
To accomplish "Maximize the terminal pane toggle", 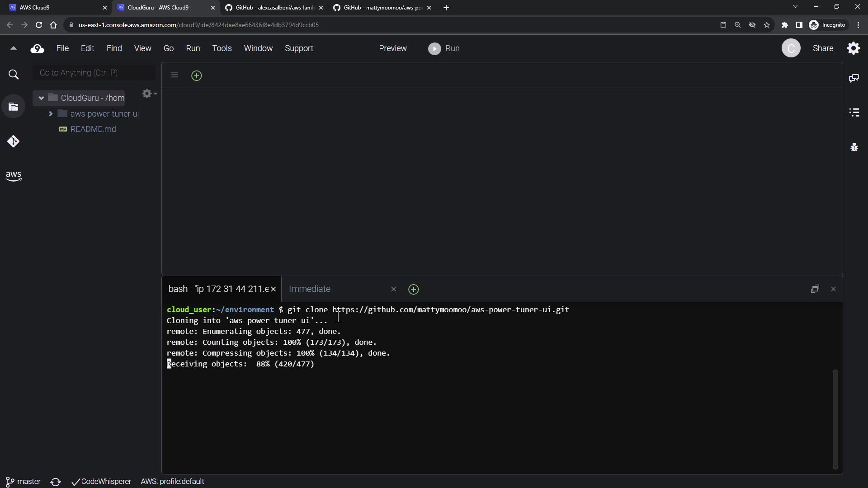I will click(x=815, y=289).
